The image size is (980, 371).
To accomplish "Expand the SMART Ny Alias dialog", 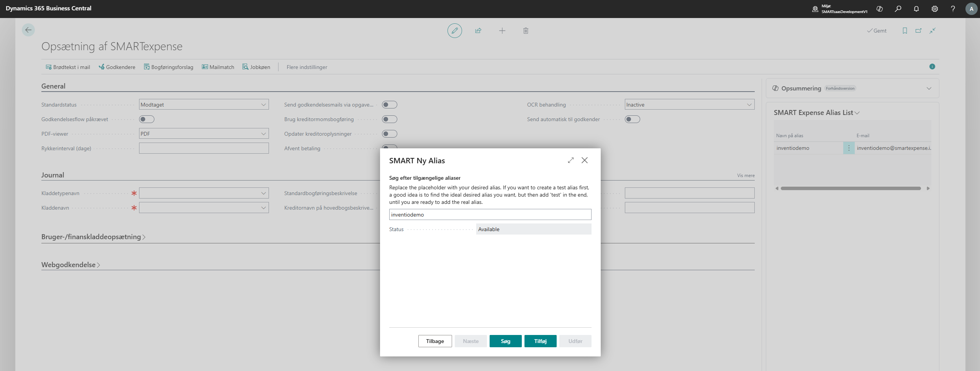I will click(570, 160).
